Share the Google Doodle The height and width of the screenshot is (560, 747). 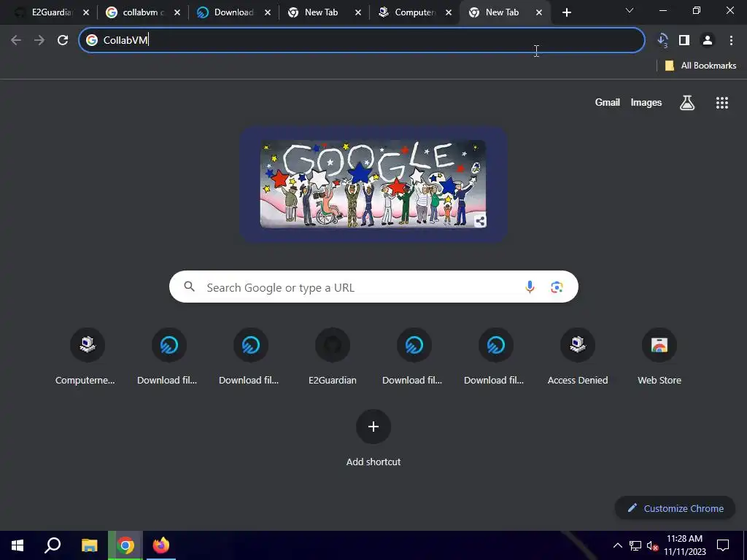point(480,221)
